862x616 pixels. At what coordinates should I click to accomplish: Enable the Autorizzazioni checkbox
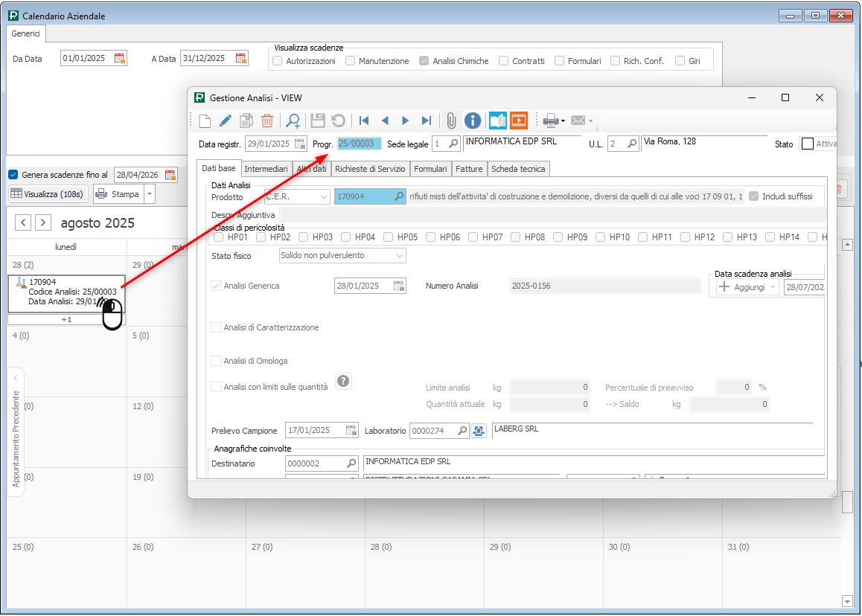(x=277, y=61)
